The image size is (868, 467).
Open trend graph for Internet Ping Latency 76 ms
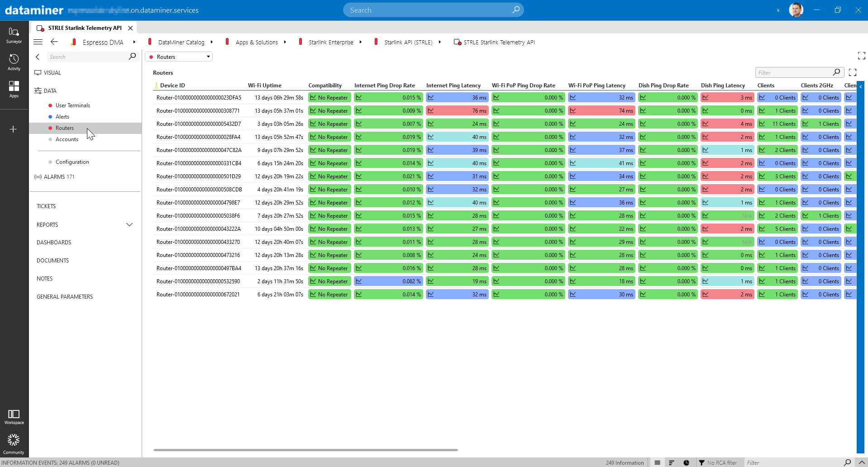[431, 111]
